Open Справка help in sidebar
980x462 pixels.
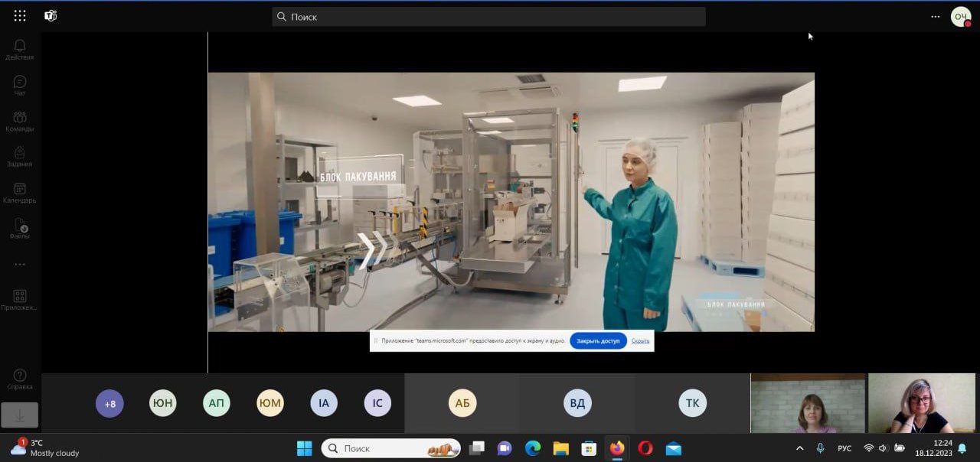pos(20,379)
